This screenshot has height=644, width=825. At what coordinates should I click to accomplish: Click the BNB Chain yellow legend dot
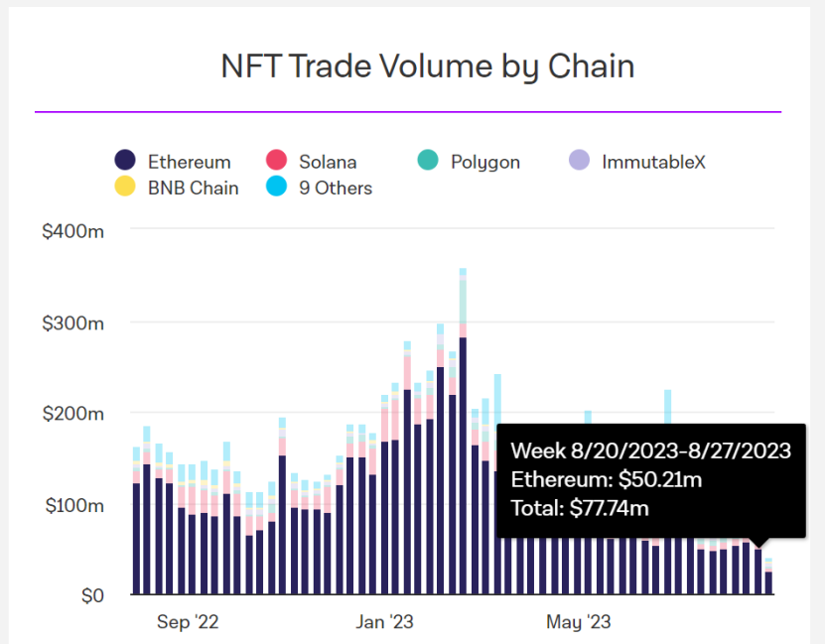[x=125, y=188]
